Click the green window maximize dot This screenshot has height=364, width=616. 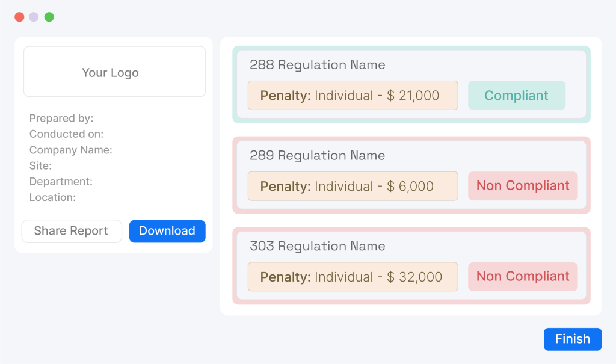(x=49, y=17)
